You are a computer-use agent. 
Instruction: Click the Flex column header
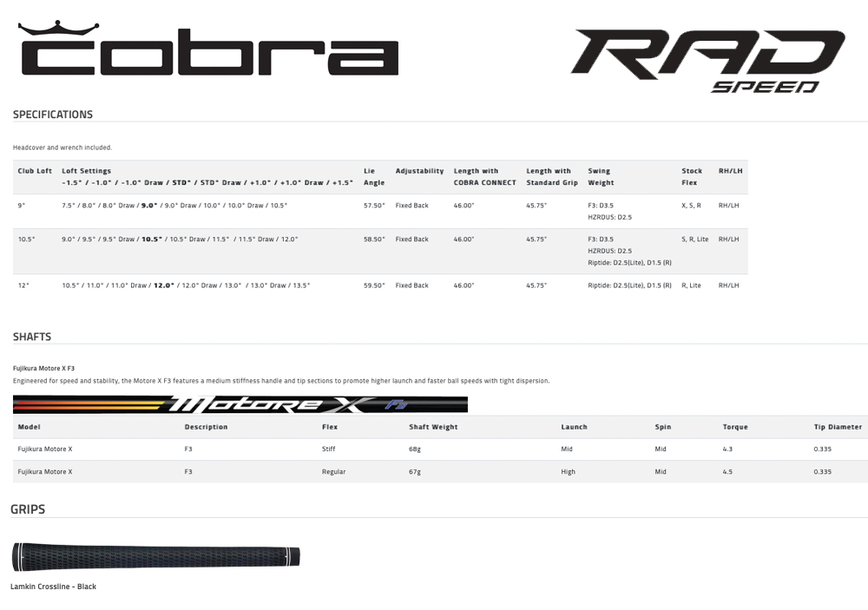pos(330,427)
